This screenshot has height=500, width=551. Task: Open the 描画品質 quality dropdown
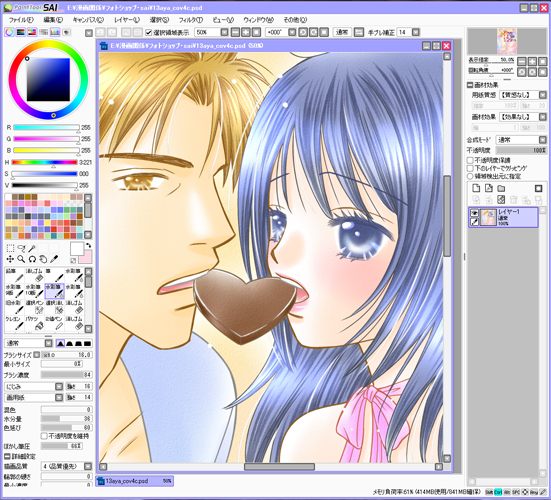click(x=88, y=466)
